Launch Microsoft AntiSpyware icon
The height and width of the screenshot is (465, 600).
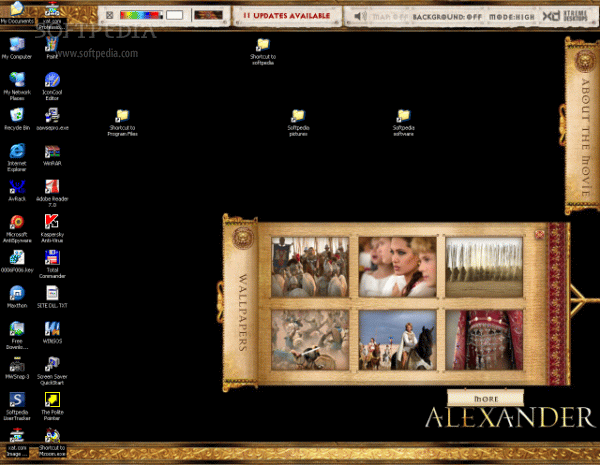click(17, 229)
